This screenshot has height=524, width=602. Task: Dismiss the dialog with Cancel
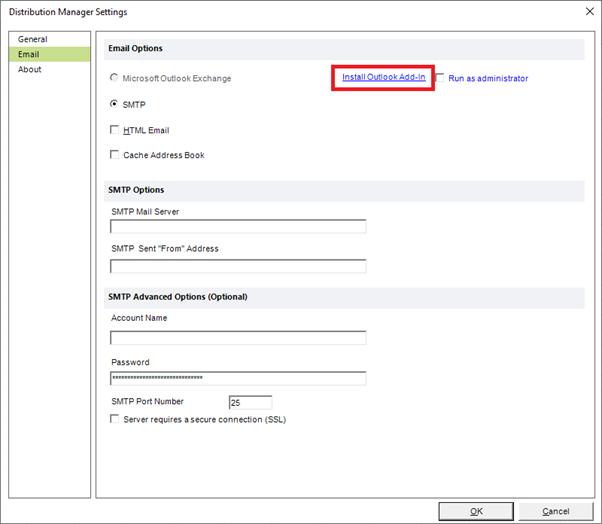tap(556, 511)
